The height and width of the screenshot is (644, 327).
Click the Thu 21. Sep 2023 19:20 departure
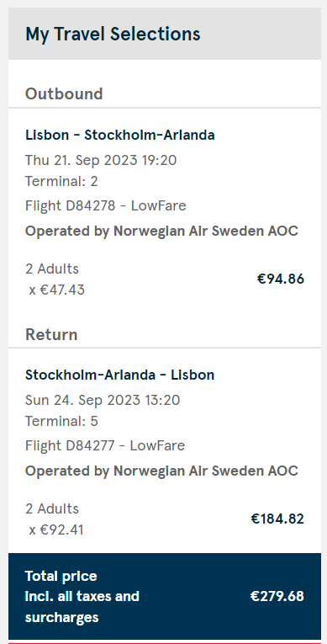(x=101, y=160)
